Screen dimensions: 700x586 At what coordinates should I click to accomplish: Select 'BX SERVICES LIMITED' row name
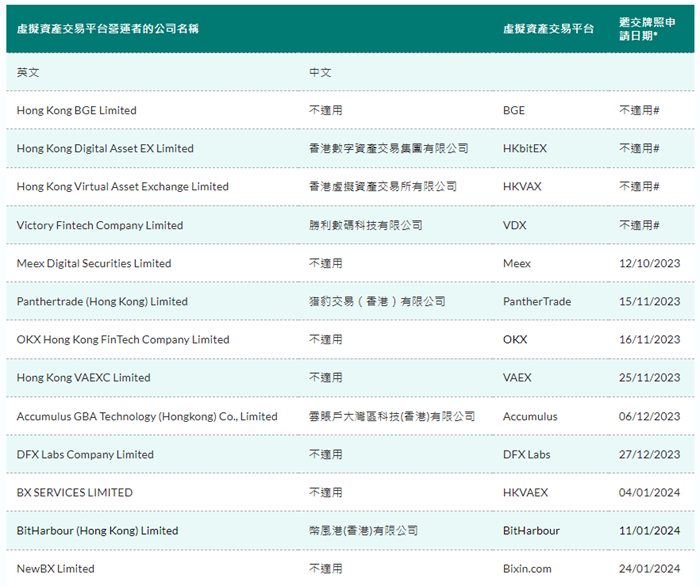point(75,492)
